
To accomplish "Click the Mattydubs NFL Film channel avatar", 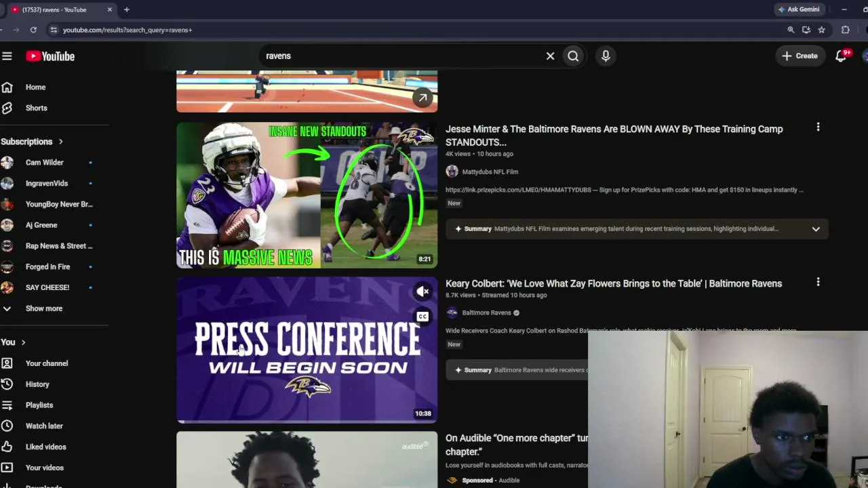I will click(452, 172).
